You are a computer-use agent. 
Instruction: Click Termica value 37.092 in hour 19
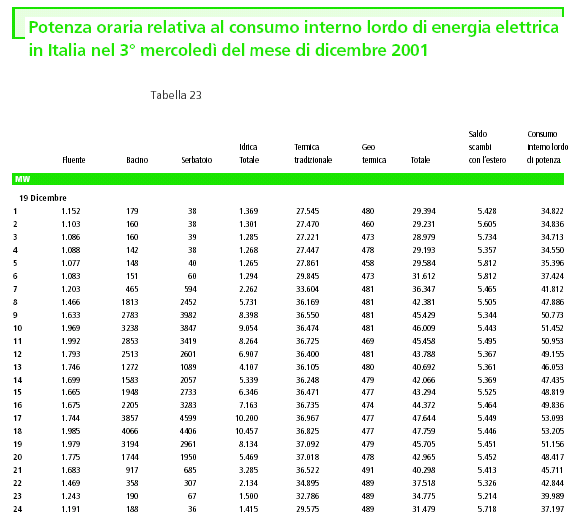308,444
